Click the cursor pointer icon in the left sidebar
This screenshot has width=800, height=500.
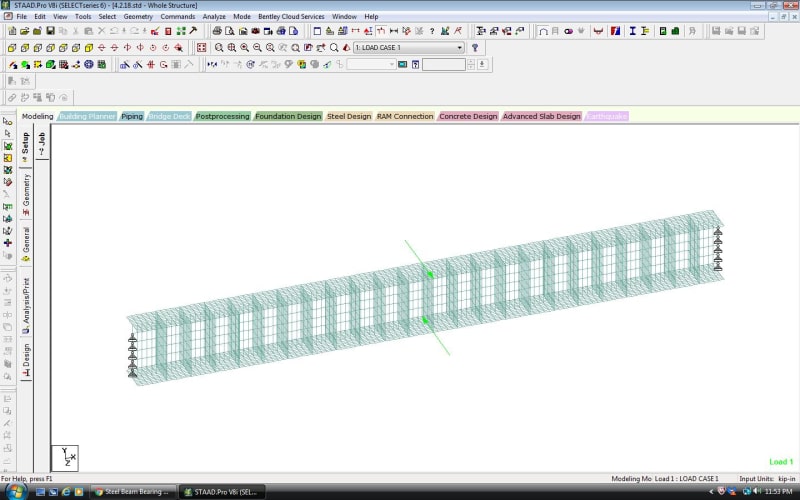[x=8, y=133]
